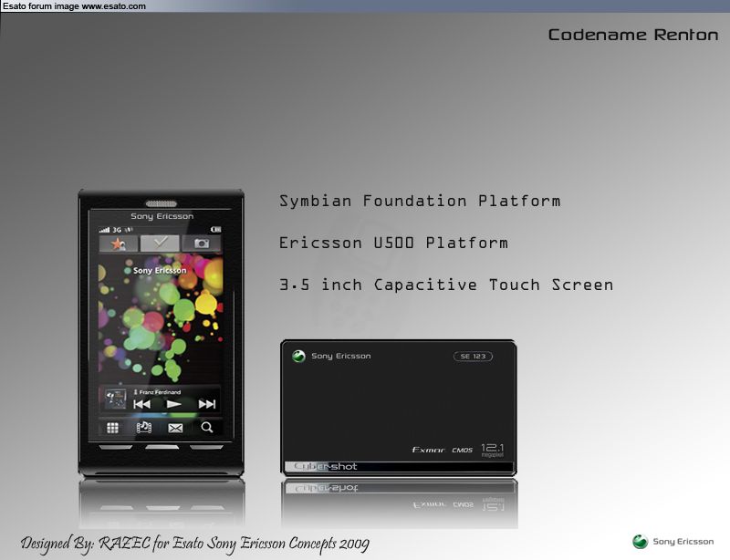
Task: Click the Franz Ferdinand album art
Action: click(115, 399)
